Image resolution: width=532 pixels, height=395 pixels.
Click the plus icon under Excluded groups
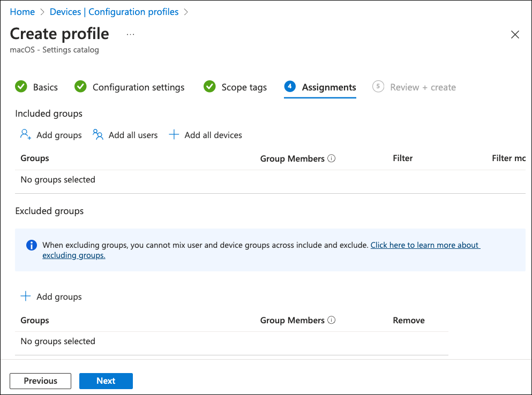(x=25, y=297)
